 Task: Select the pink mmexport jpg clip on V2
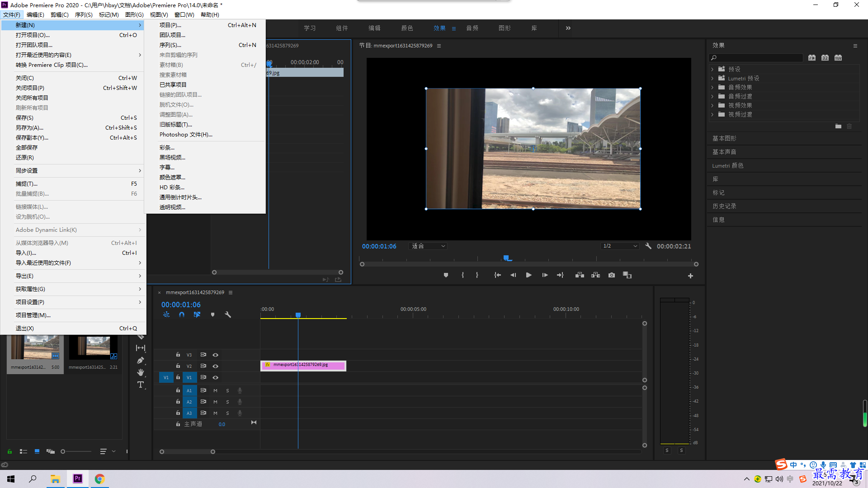coord(303,366)
